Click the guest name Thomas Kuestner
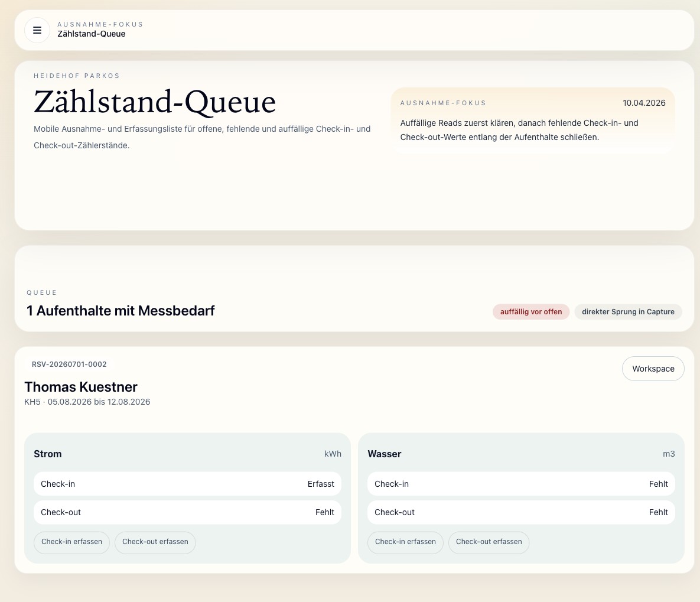 tap(81, 387)
